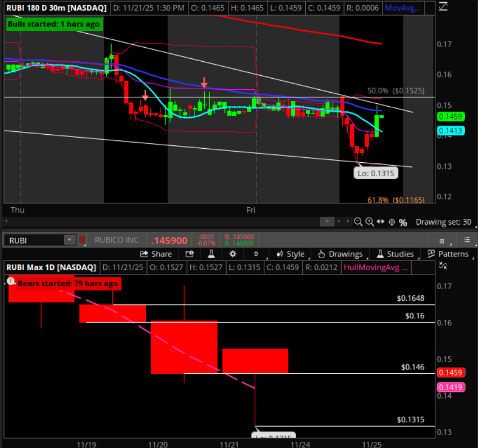Viewport: 478px width, 448px height.
Task: Click the horizontal scrollbar thumb of upper chart
Action: coord(327,221)
